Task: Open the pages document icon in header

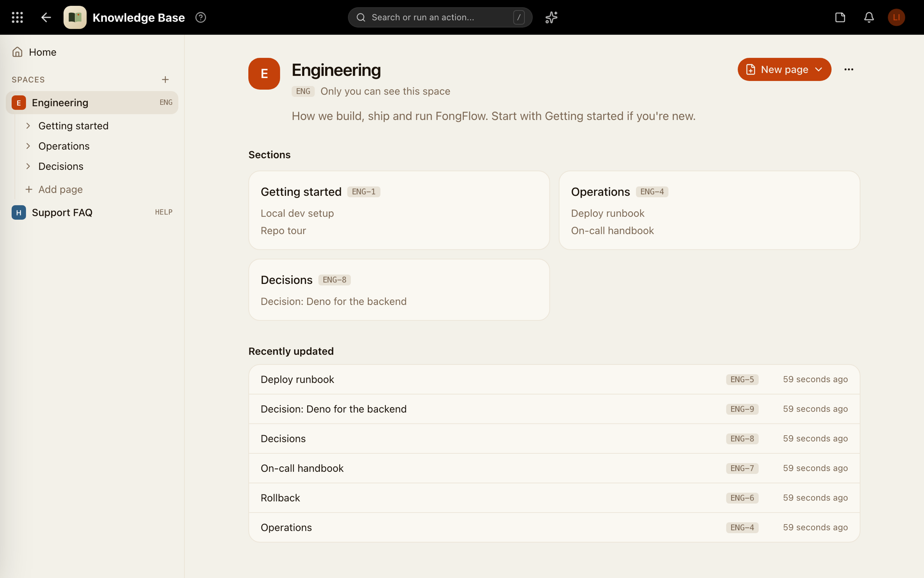Action: coord(840,17)
